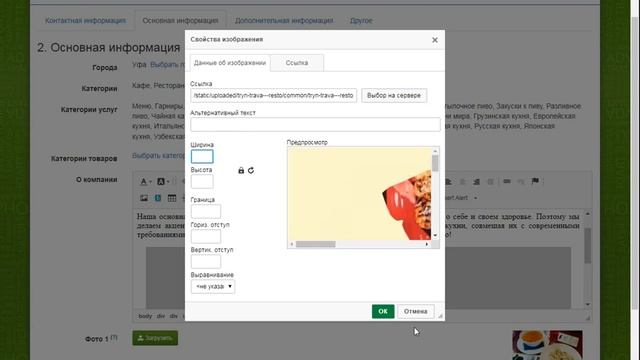Click the preview pane scroll-up arrow
640x360 pixels.
pyautogui.click(x=435, y=151)
